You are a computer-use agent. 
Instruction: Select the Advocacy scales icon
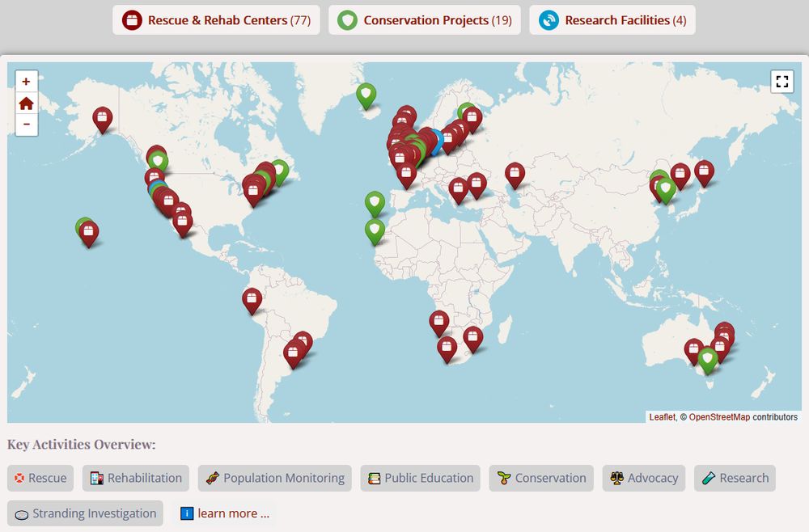point(617,478)
